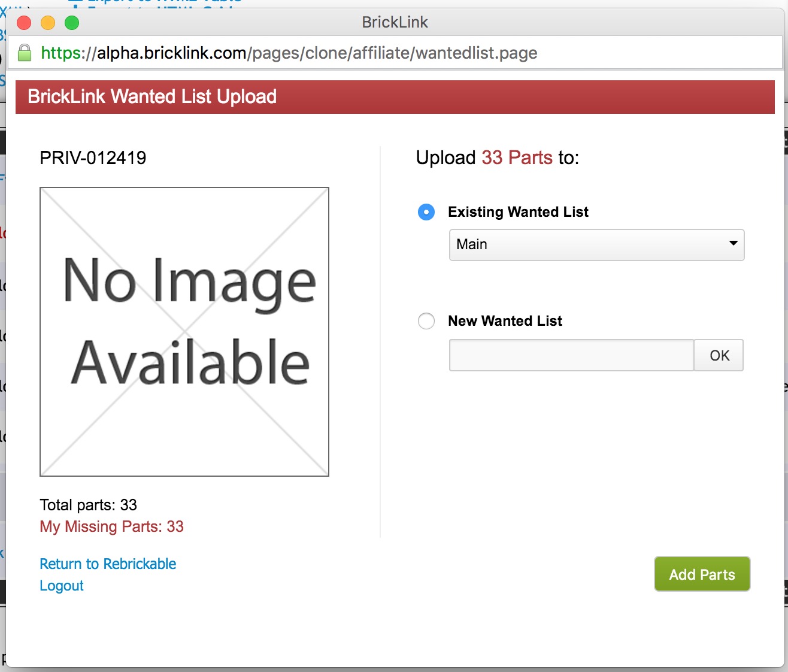Click the My Missing Parts: 33 text
Screen dimensions: 788x672
[111, 526]
